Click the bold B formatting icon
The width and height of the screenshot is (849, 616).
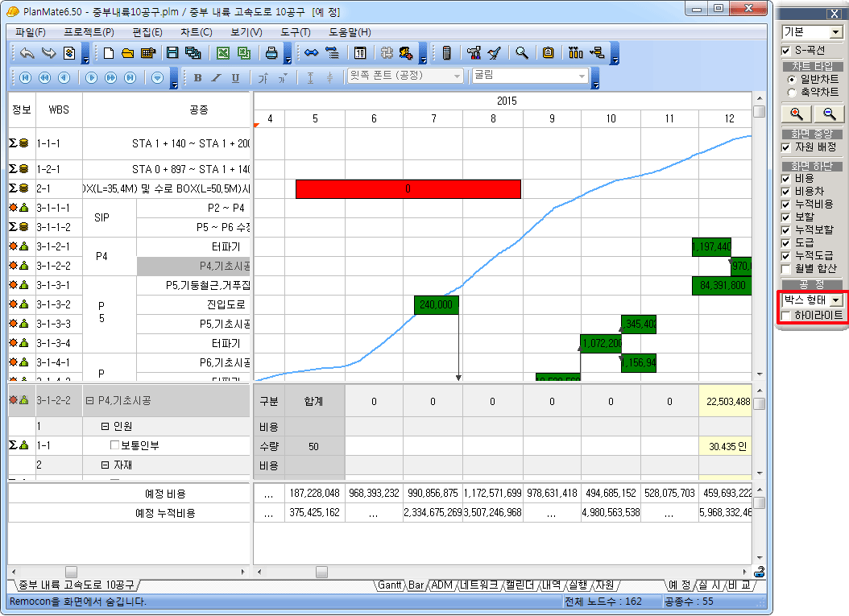198,78
